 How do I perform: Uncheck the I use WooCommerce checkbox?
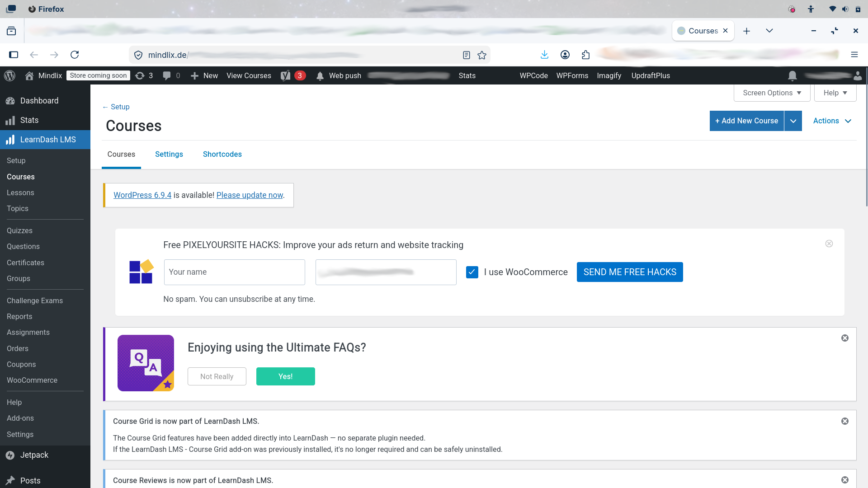[472, 272]
